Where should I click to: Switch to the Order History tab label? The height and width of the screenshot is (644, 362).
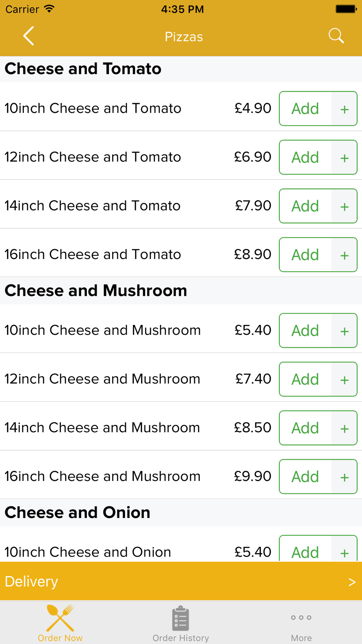(181, 638)
